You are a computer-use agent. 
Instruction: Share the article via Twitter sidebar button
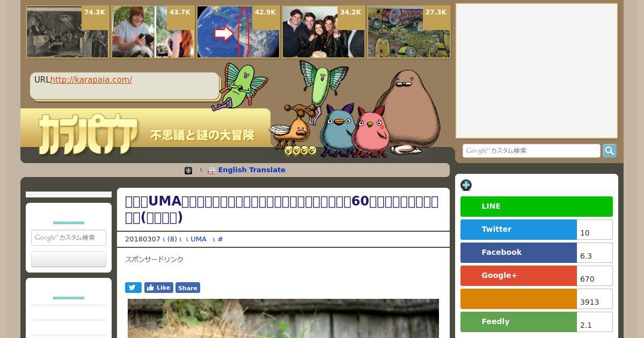pyautogui.click(x=518, y=230)
